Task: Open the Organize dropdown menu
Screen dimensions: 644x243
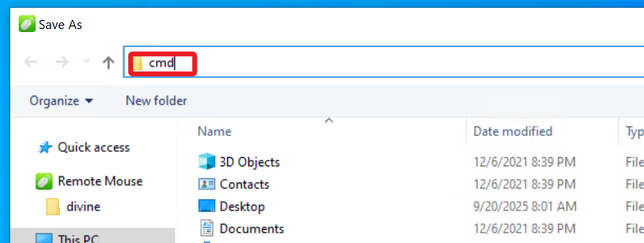Action: 61,101
